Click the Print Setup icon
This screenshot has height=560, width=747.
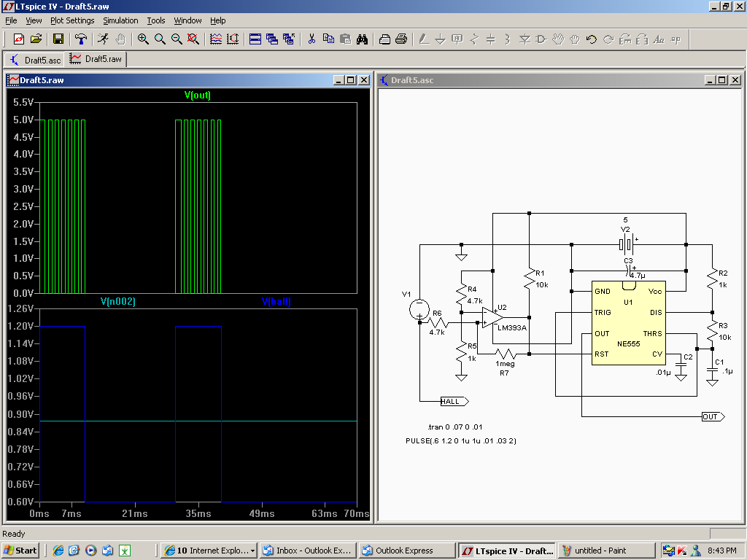click(x=384, y=39)
